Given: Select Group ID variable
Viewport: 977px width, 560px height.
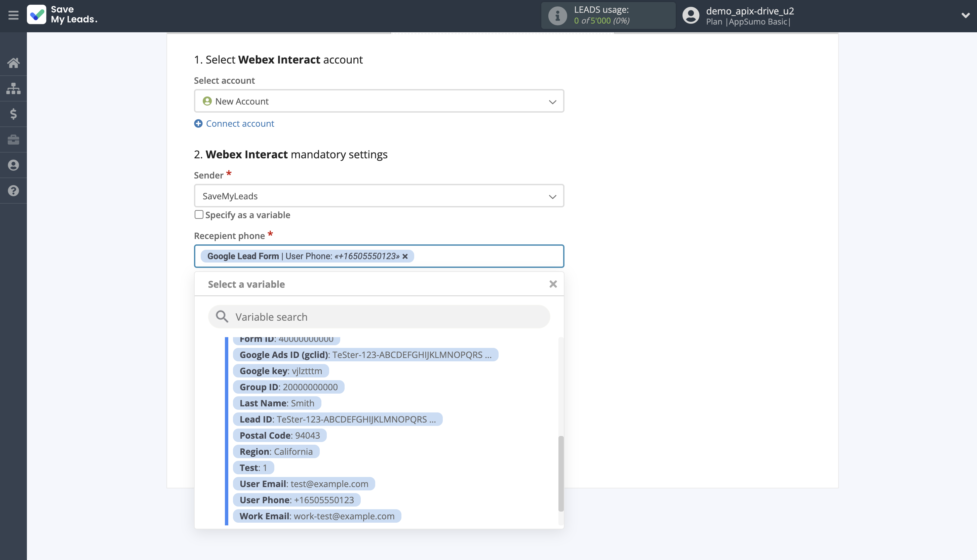Looking at the screenshot, I should (288, 387).
